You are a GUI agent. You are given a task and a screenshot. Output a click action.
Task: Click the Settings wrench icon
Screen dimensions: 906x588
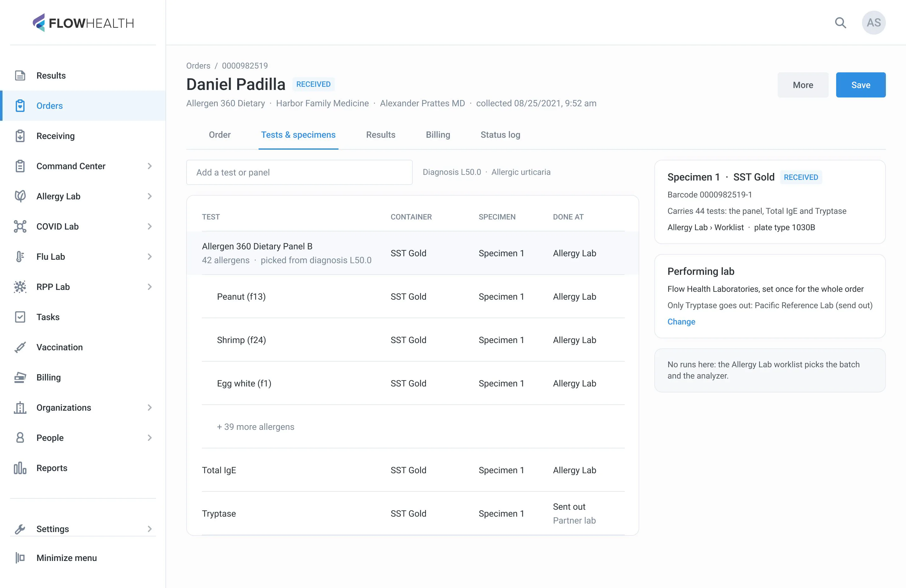pyautogui.click(x=20, y=529)
